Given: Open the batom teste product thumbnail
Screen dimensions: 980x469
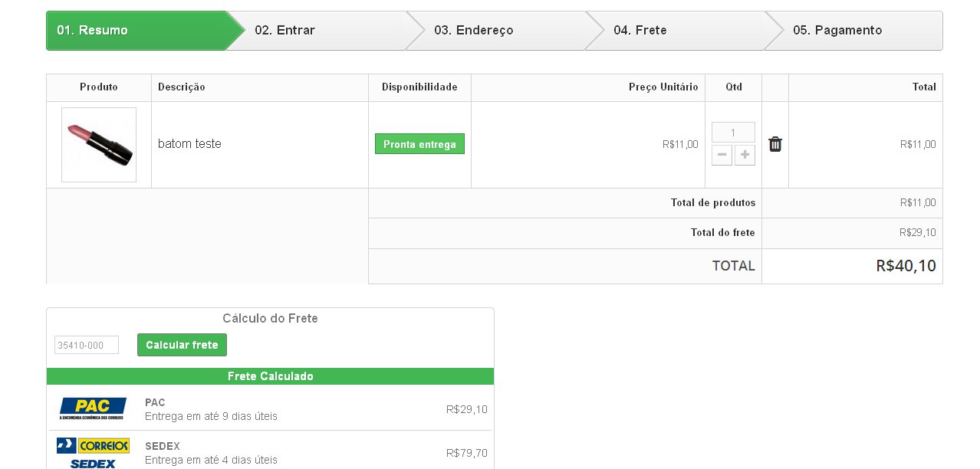Looking at the screenshot, I should point(99,145).
